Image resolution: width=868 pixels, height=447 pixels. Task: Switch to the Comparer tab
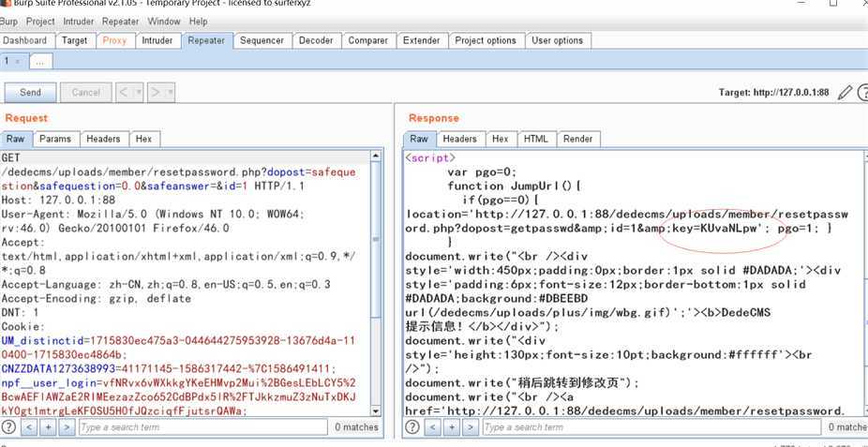[368, 40]
